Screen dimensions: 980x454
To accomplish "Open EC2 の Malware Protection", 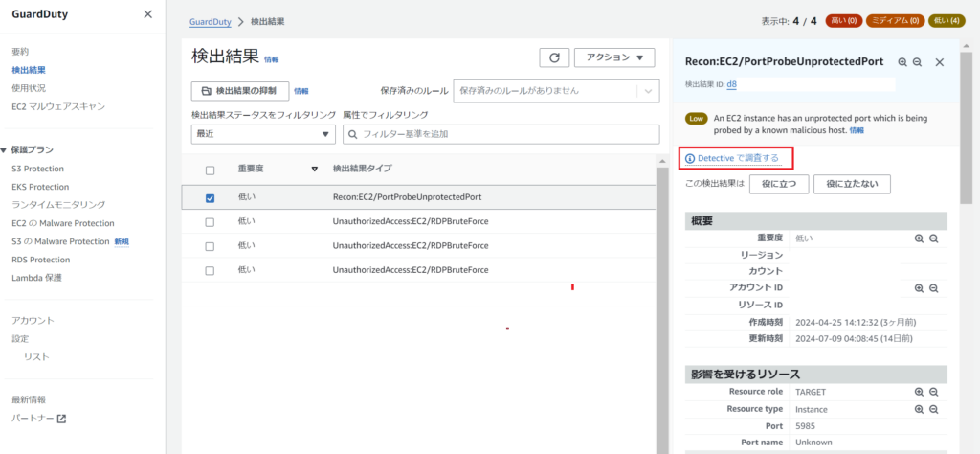I will coord(63,223).
